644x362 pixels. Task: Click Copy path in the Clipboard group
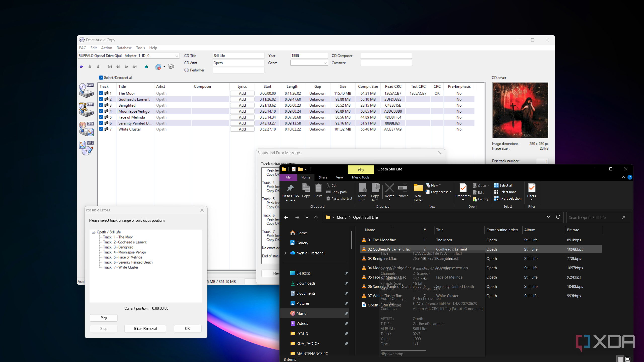click(336, 192)
